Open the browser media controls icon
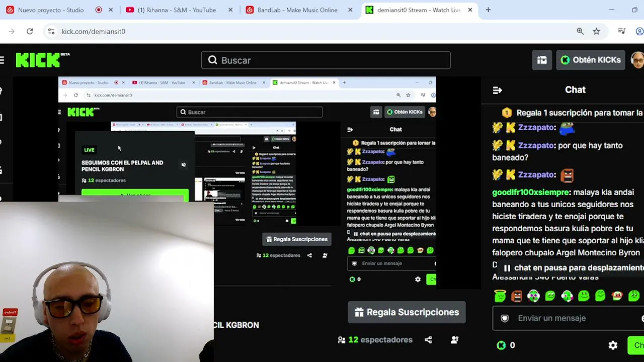 pos(622,31)
